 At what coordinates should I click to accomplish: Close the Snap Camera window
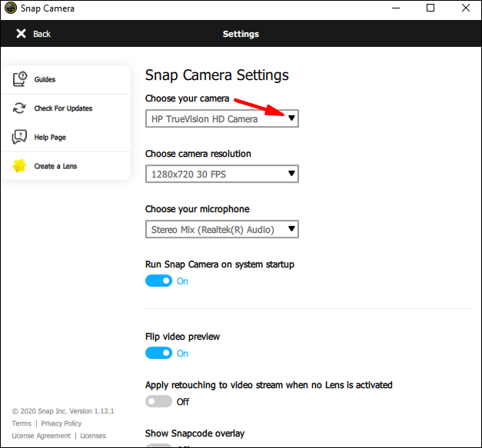[466, 8]
